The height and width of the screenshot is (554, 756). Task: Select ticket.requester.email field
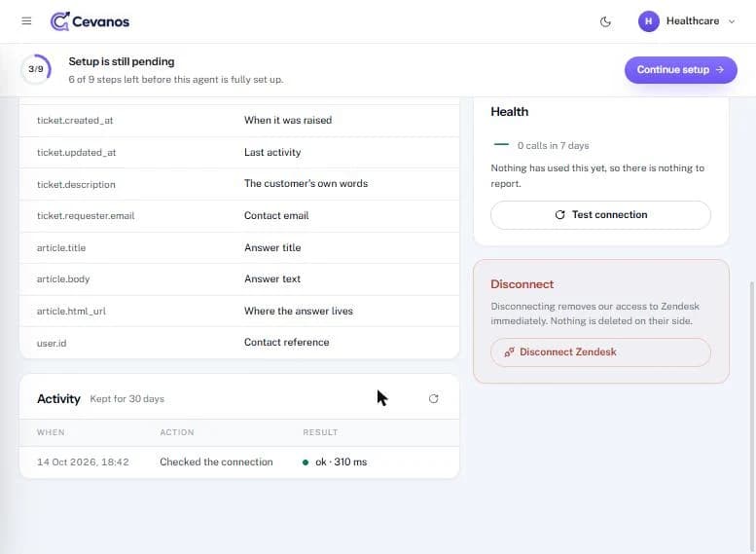(x=86, y=216)
